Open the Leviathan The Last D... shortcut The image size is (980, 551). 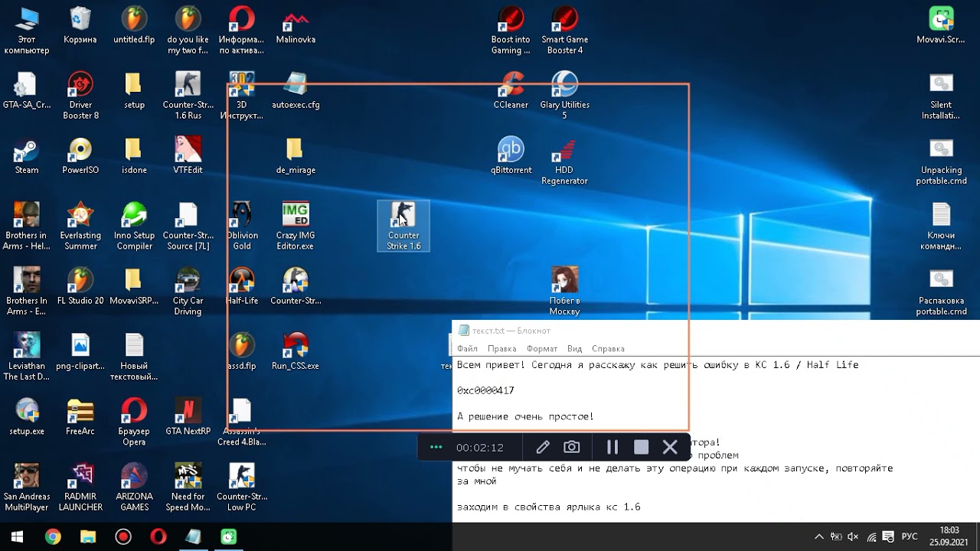(27, 357)
